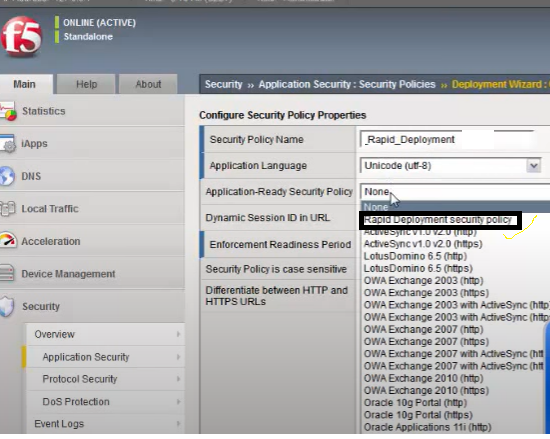550x439 pixels.
Task: Switch to the Help tab
Action: (x=86, y=84)
